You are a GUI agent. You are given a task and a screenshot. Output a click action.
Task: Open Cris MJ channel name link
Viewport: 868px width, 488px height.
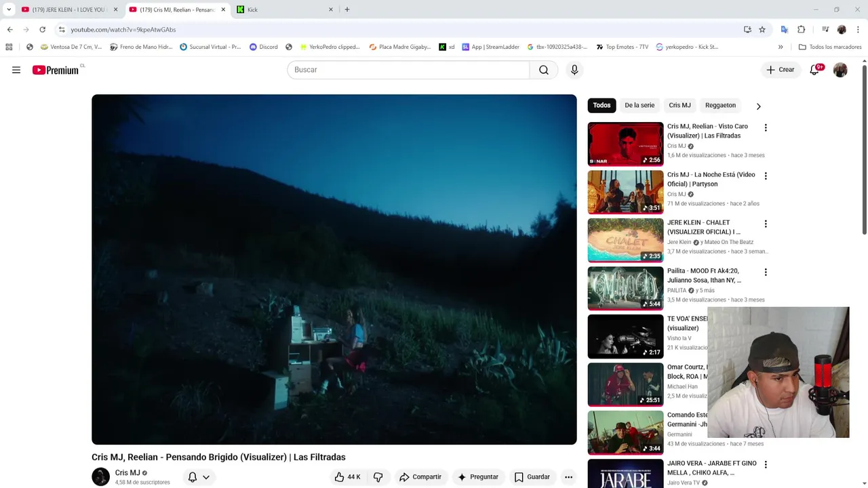[127, 472]
